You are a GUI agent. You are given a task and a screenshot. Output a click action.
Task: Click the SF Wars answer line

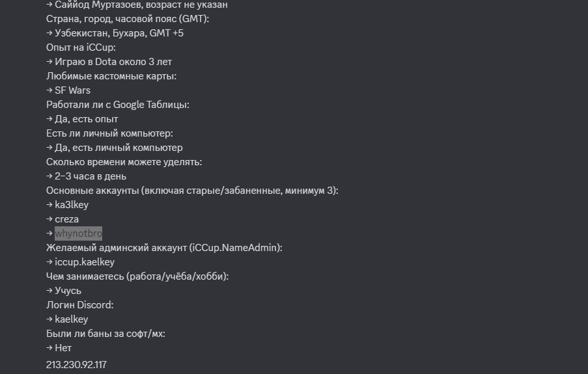(68, 90)
